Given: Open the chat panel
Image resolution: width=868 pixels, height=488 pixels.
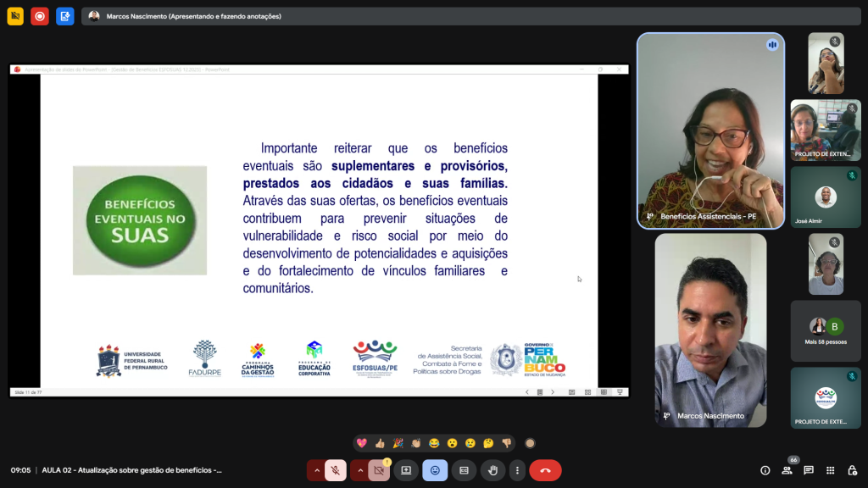Looking at the screenshot, I should click(x=809, y=470).
